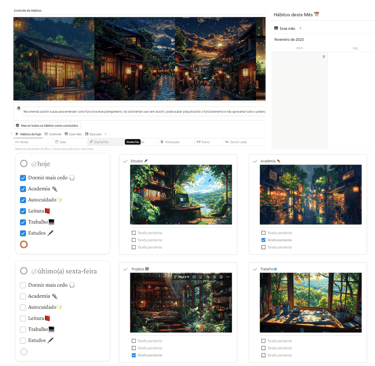Click the red circle under today's habit list
Image resolution: width=375 pixels, height=366 pixels.
[x=24, y=244]
